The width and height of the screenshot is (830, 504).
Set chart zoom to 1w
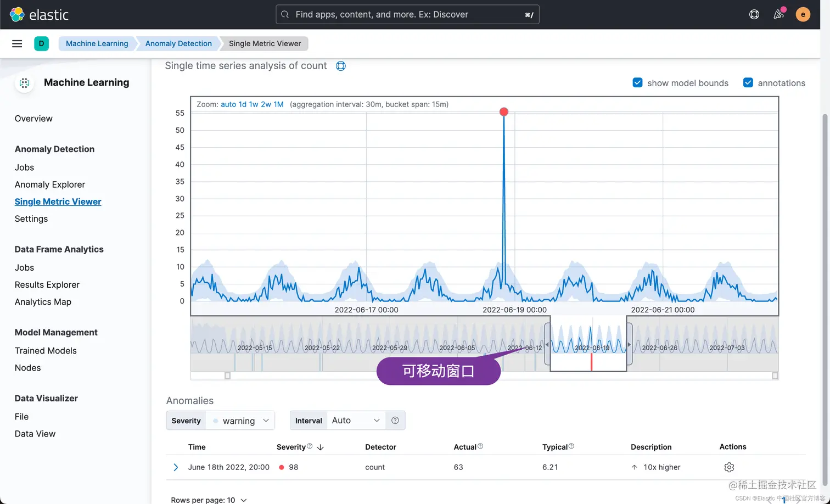(x=254, y=104)
